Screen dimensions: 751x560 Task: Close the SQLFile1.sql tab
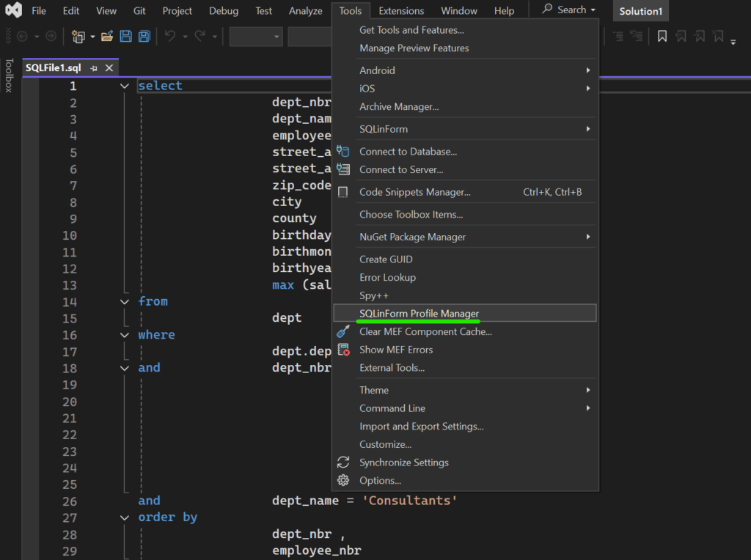(109, 68)
